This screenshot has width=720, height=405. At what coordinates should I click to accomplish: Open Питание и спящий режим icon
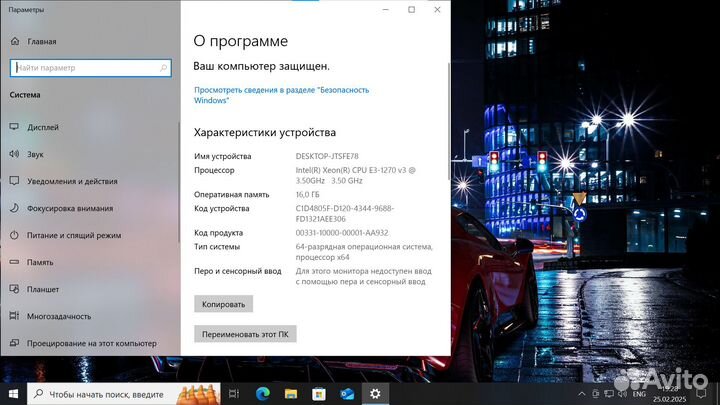(14, 235)
